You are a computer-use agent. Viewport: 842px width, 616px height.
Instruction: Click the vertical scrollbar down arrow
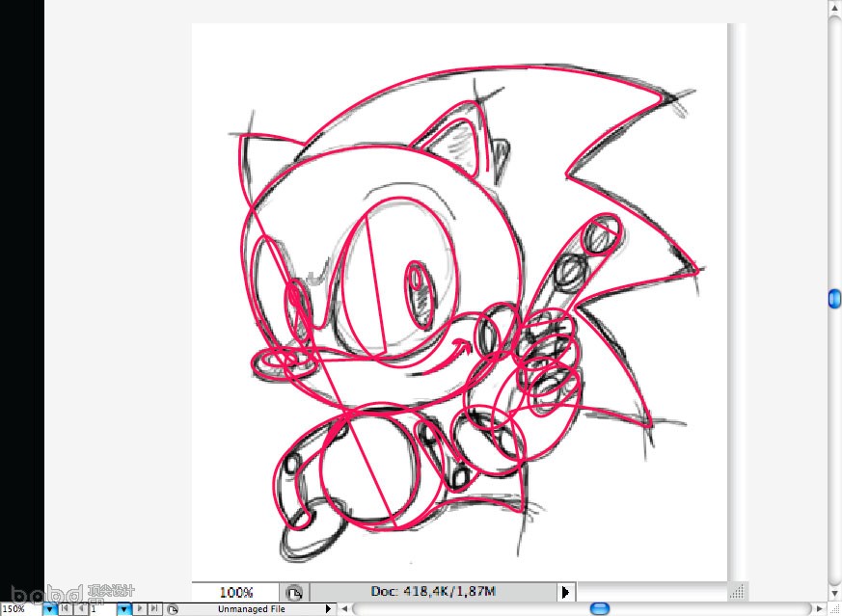click(835, 594)
